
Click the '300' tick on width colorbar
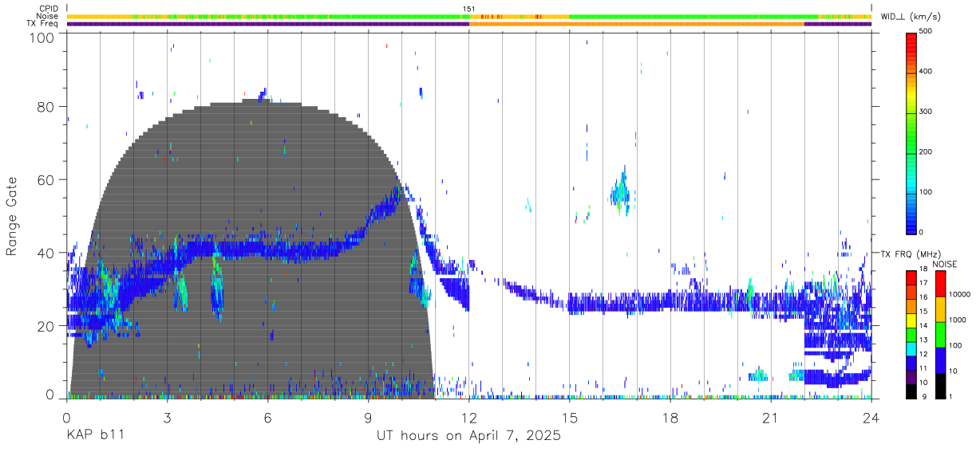tap(926, 112)
